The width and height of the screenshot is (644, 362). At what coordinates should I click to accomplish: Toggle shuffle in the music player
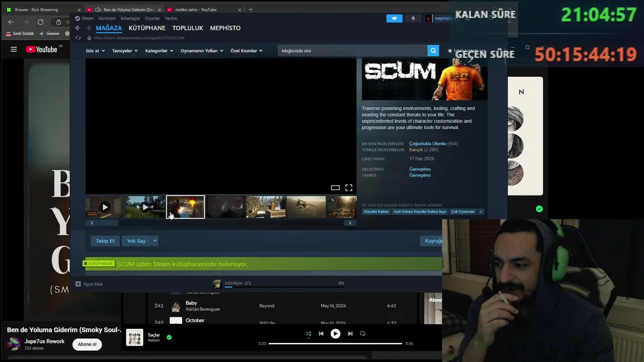(308, 333)
